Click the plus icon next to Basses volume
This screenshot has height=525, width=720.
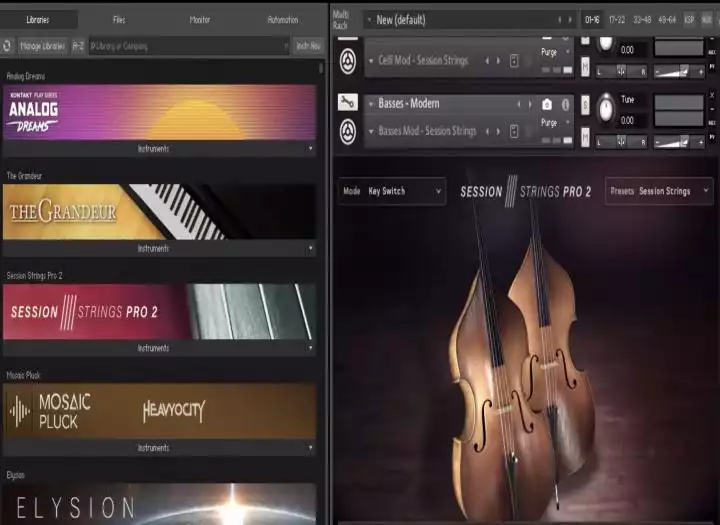point(701,142)
